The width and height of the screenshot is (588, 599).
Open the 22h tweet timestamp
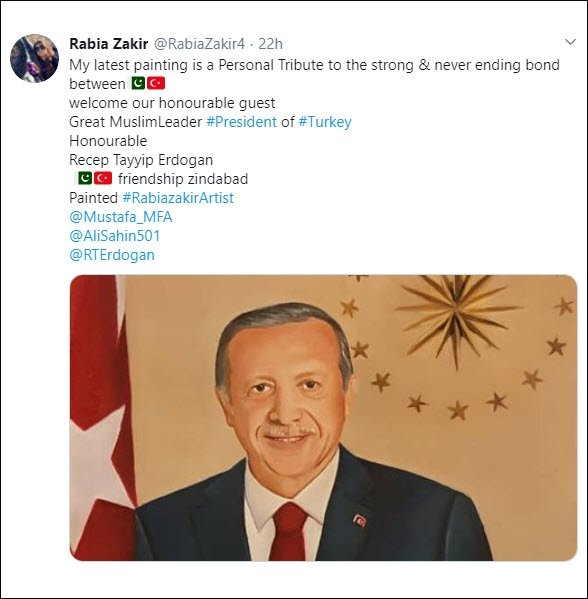[x=271, y=44]
